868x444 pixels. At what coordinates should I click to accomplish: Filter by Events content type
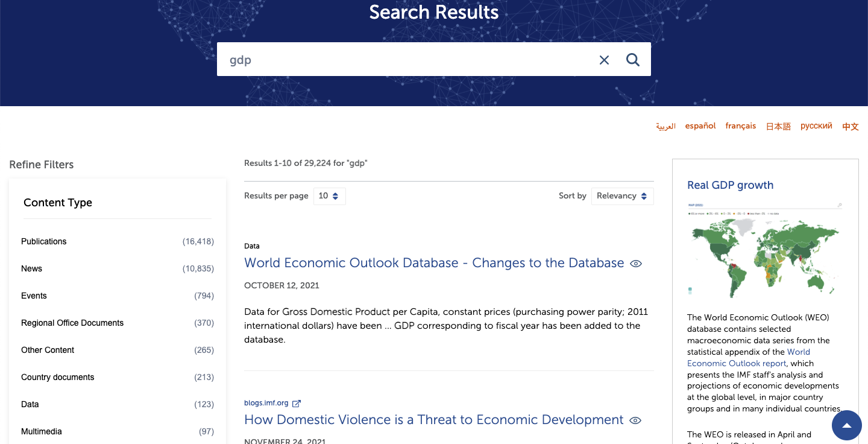[x=118, y=296]
